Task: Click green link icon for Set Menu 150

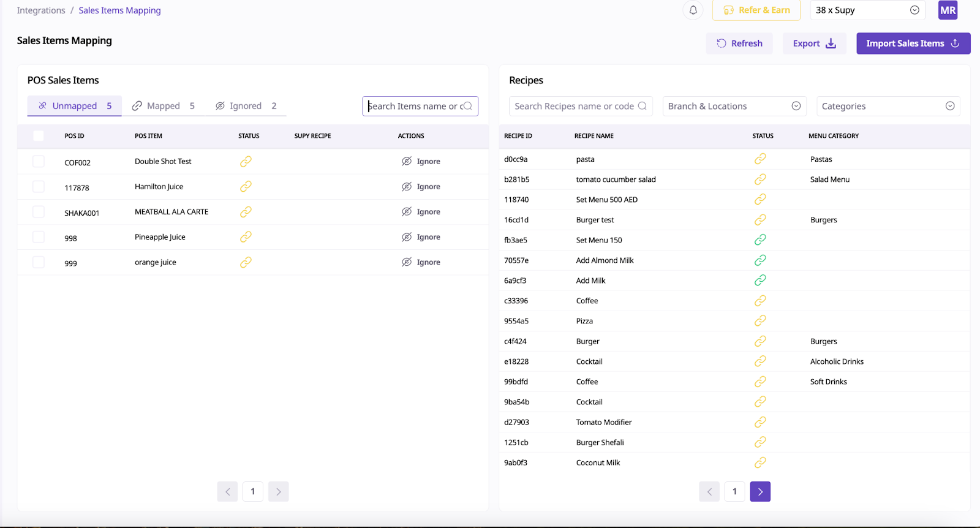Action: (760, 240)
